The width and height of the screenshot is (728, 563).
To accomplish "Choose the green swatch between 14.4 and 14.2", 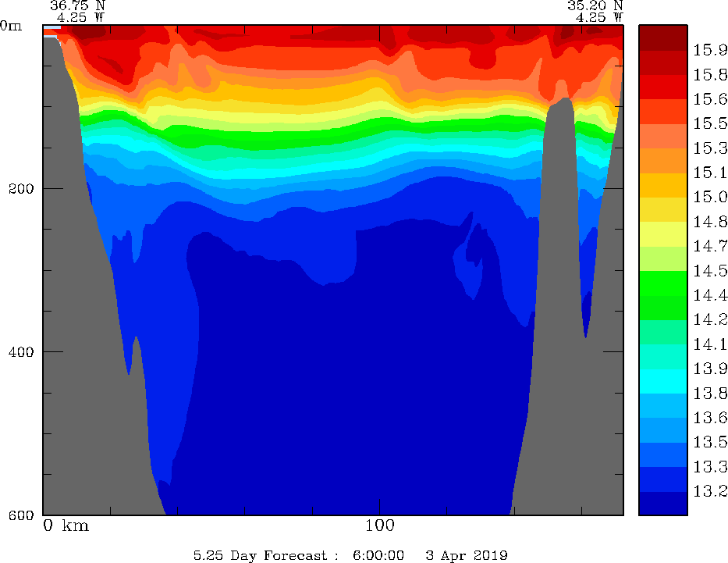I will coord(663,308).
